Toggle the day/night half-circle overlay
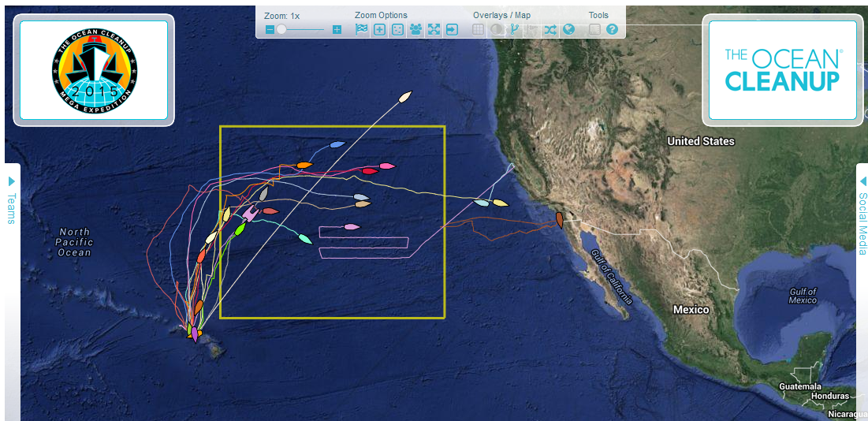Viewport: 868px width, 421px height. pyautogui.click(x=497, y=29)
